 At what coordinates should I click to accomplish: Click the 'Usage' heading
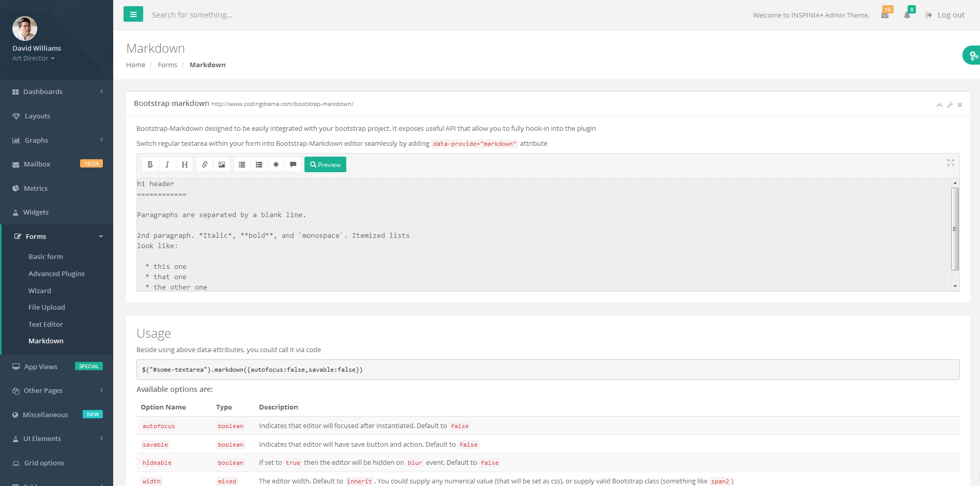(x=154, y=333)
